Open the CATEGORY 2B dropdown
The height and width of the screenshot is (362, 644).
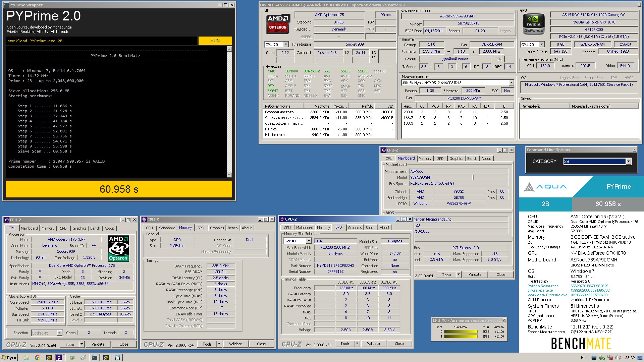[x=628, y=162]
